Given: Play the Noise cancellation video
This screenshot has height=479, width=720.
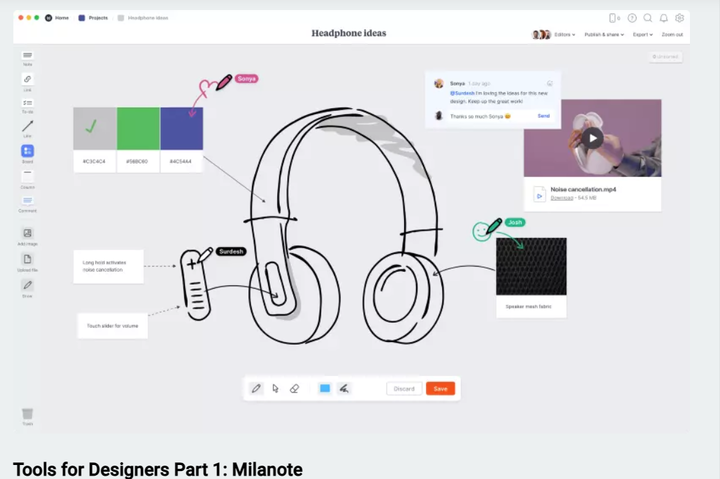Looking at the screenshot, I should [593, 138].
